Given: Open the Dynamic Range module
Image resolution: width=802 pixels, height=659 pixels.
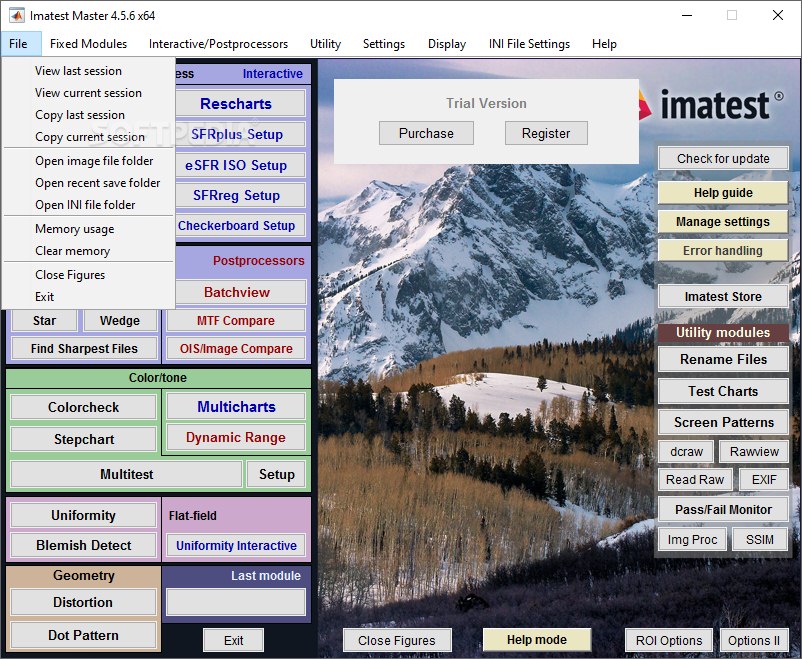Looking at the screenshot, I should [236, 437].
